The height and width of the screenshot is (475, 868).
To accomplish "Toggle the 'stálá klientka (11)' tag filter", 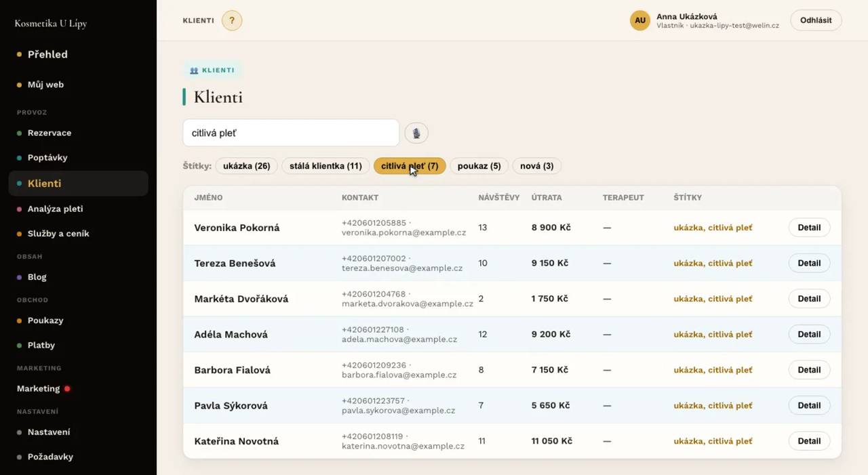I will (x=325, y=166).
